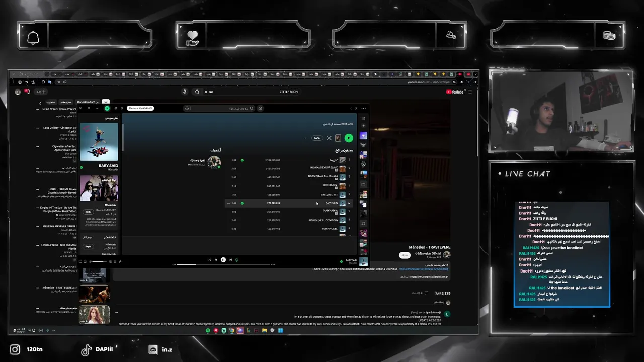Screen dimensions: 644x362
Task: Toggle shuffle in Spotify bottom player bar
Action: coord(210,260)
